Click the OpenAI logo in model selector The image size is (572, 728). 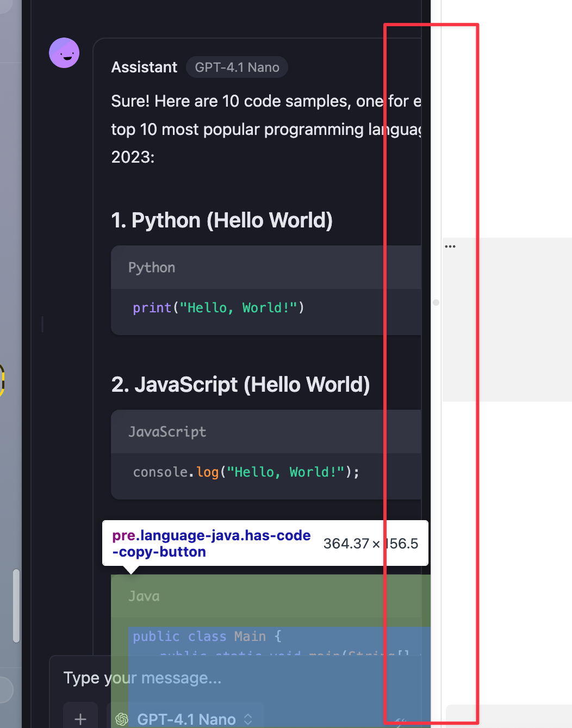tap(122, 719)
